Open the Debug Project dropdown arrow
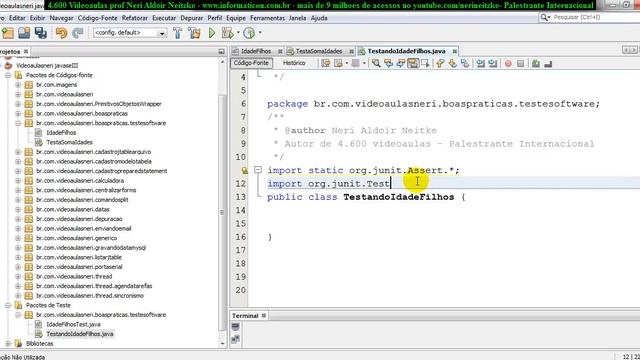This screenshot has height=360, width=640. coord(238,33)
